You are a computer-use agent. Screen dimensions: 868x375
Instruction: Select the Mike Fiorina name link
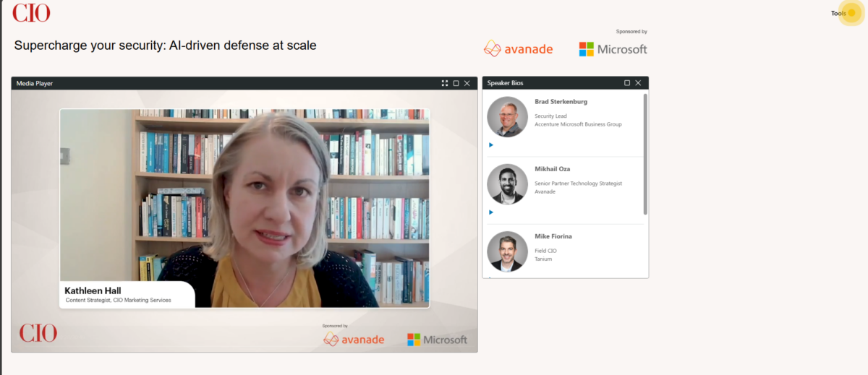(553, 236)
